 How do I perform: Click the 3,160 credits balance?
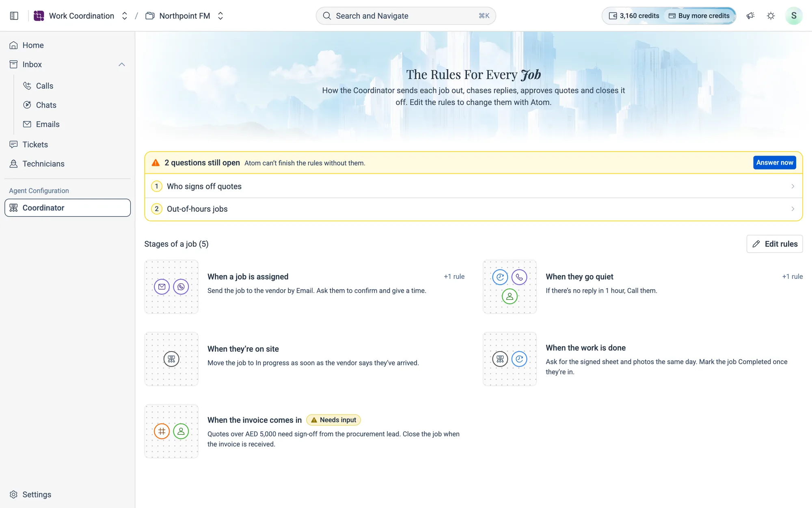pos(634,16)
